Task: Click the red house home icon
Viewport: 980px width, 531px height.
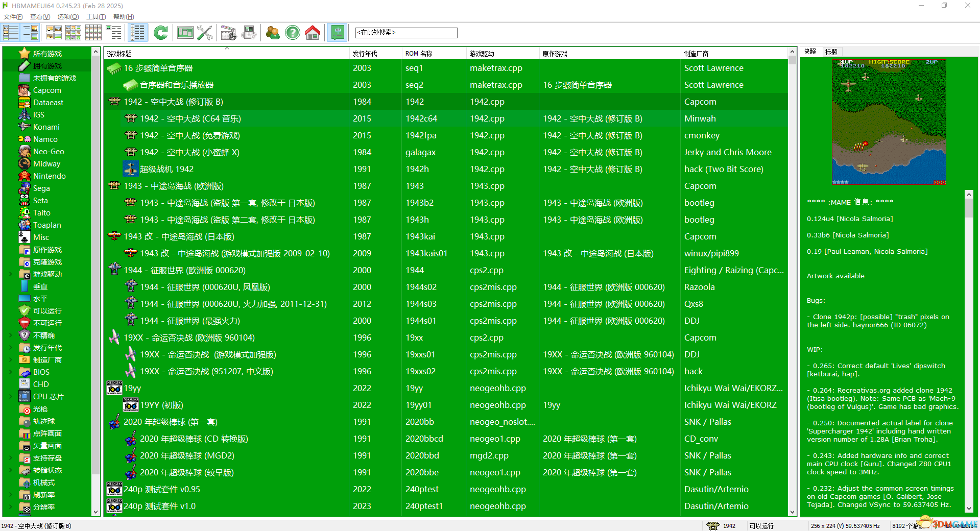Action: 313,33
